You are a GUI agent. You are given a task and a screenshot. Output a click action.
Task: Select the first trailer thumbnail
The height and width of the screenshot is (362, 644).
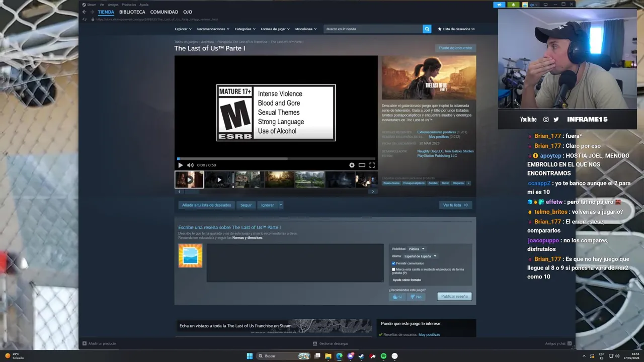[x=189, y=179]
